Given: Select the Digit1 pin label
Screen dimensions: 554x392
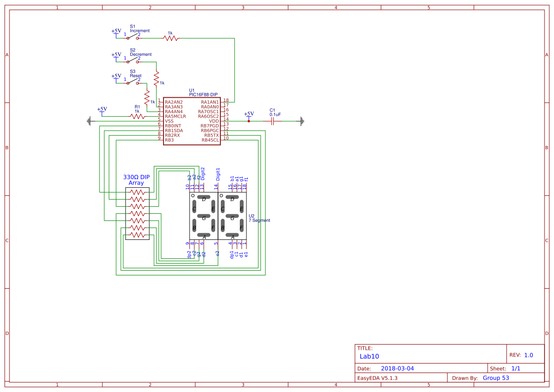Looking at the screenshot, I should click(x=218, y=174).
